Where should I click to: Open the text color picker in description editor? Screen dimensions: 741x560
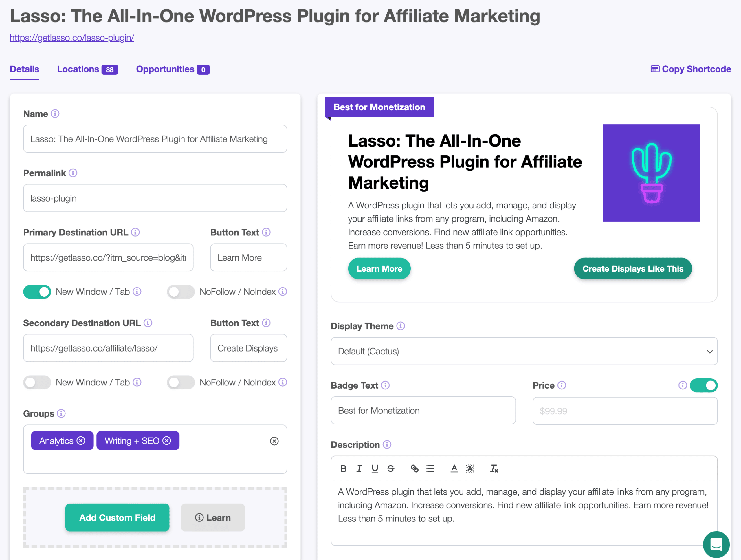(454, 469)
